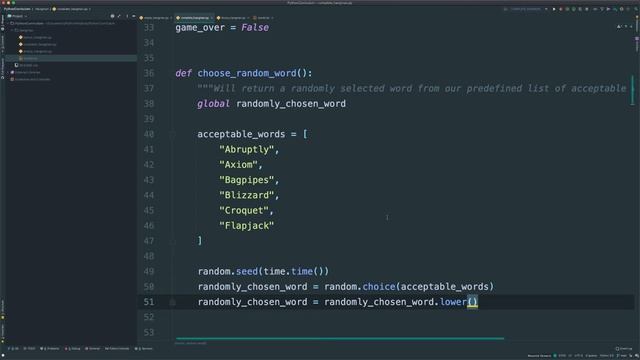Open the Terminal tool window
The image size is (640, 360).
(93, 349)
